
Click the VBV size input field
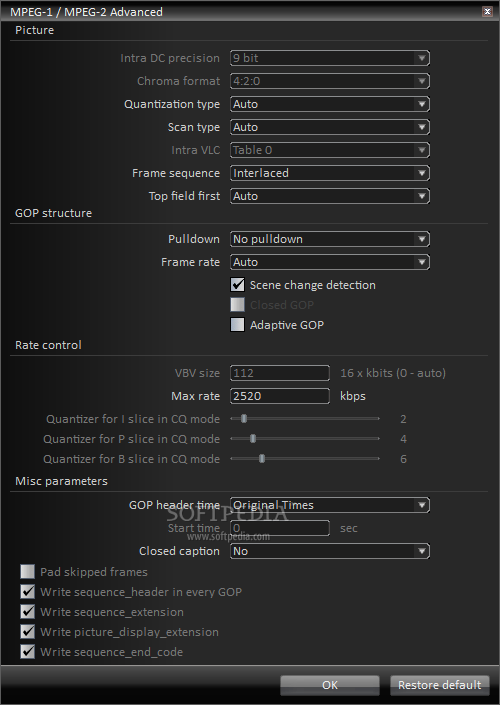coord(280,373)
